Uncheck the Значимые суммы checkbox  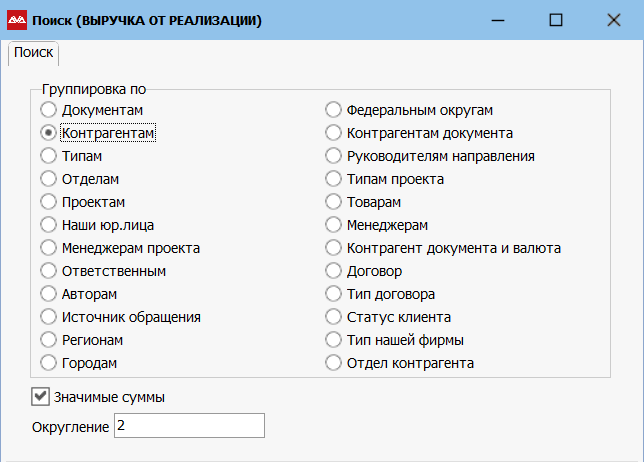tap(40, 397)
